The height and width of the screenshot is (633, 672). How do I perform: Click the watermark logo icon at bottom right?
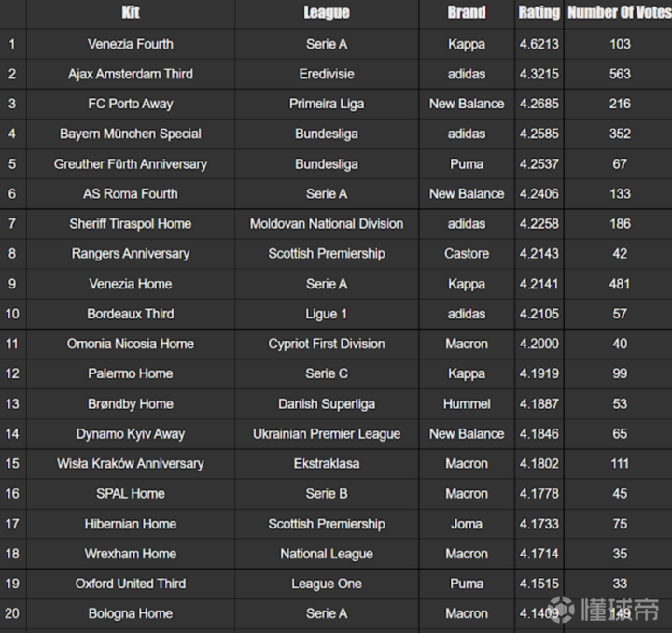(x=562, y=612)
